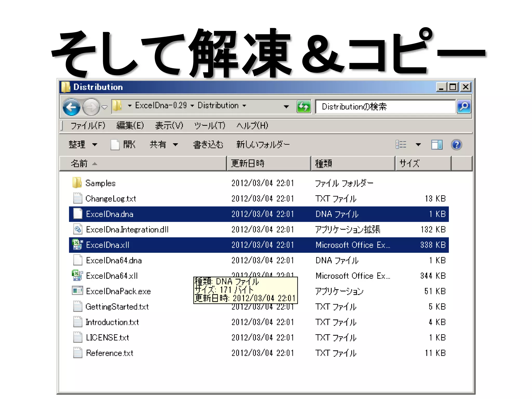Minimize the Distribution window
This screenshot has width=532, height=399.
point(441,87)
